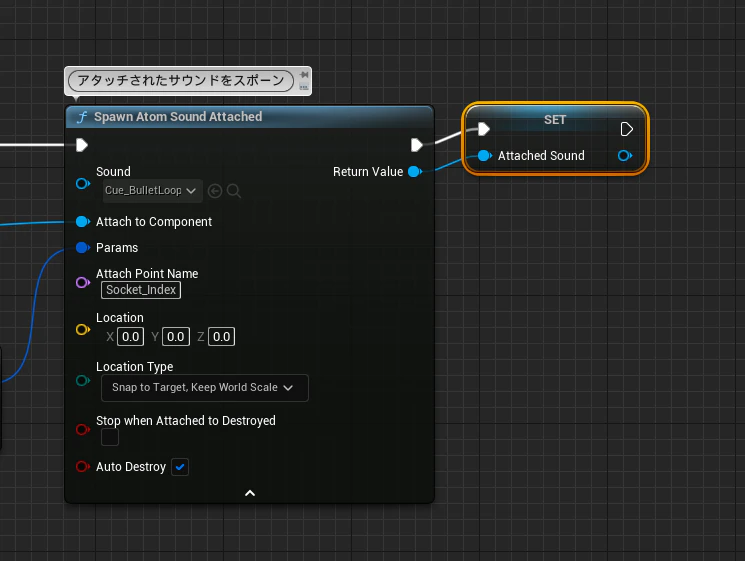Click the function icon on node header
This screenshot has height=561, width=745.
(82, 117)
